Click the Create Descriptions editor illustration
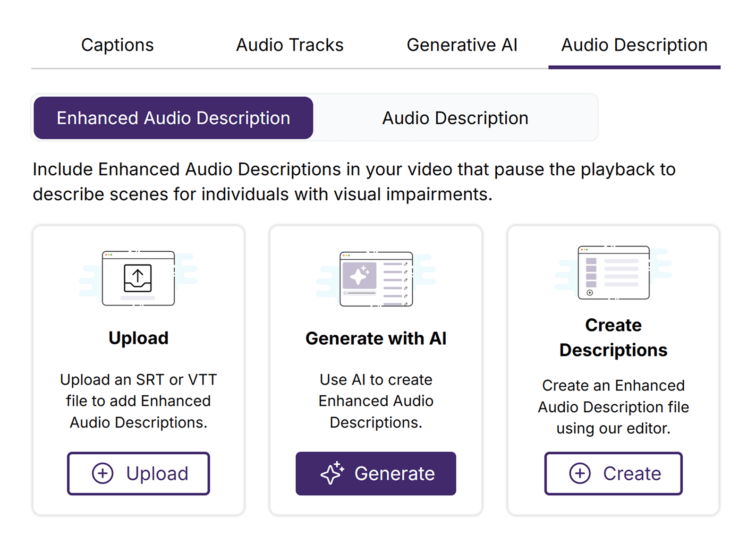The height and width of the screenshot is (553, 756). pyautogui.click(x=613, y=273)
